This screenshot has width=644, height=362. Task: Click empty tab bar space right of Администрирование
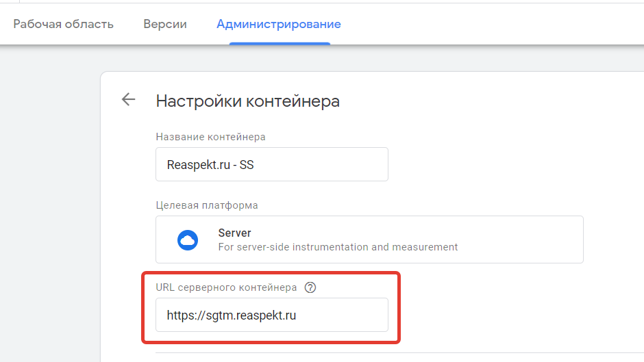coord(493,24)
